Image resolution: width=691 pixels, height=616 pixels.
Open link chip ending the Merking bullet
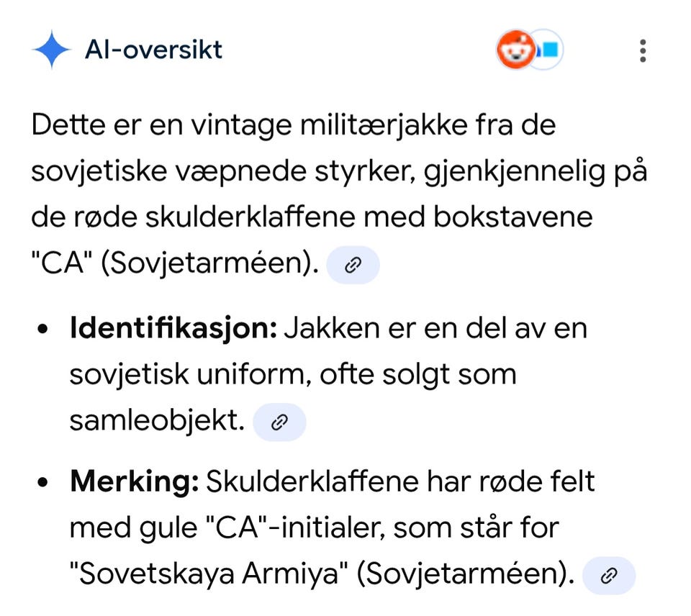(x=609, y=575)
